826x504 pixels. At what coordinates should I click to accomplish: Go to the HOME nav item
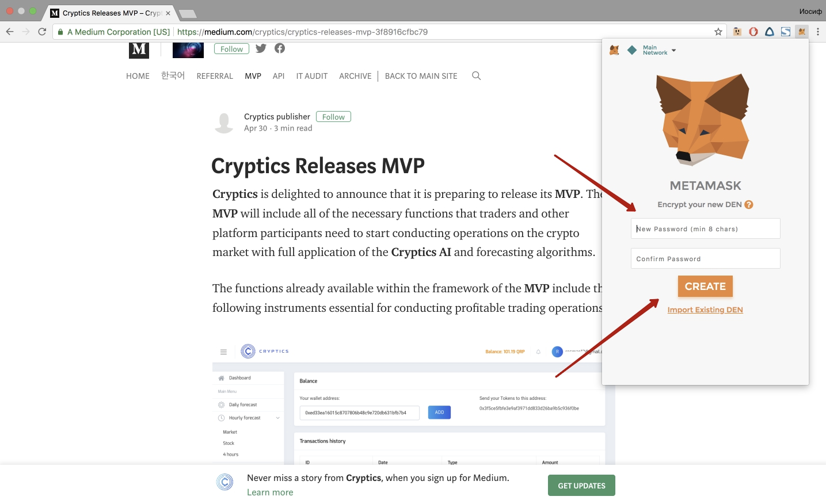click(x=138, y=76)
